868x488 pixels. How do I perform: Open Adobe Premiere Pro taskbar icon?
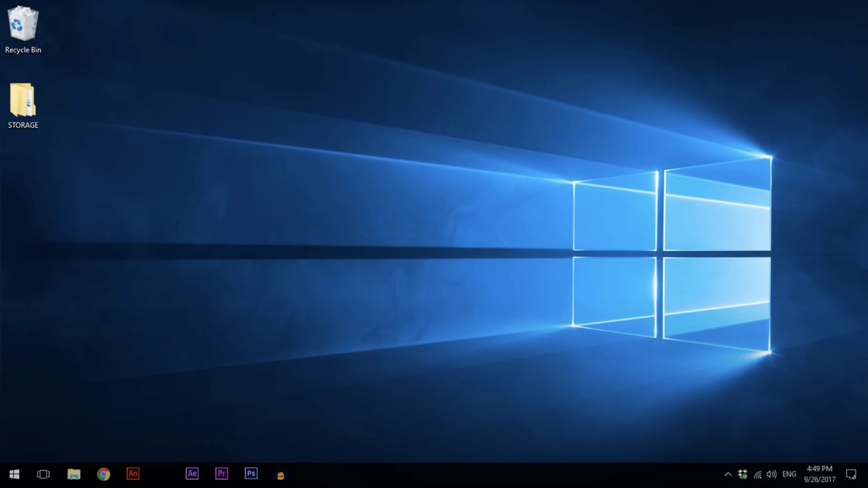pos(222,474)
